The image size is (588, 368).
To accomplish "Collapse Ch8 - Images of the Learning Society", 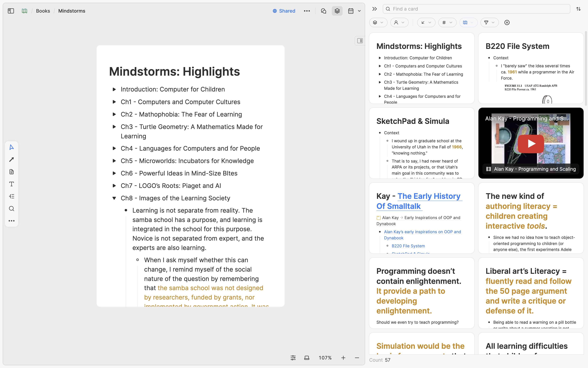I will tap(114, 198).
